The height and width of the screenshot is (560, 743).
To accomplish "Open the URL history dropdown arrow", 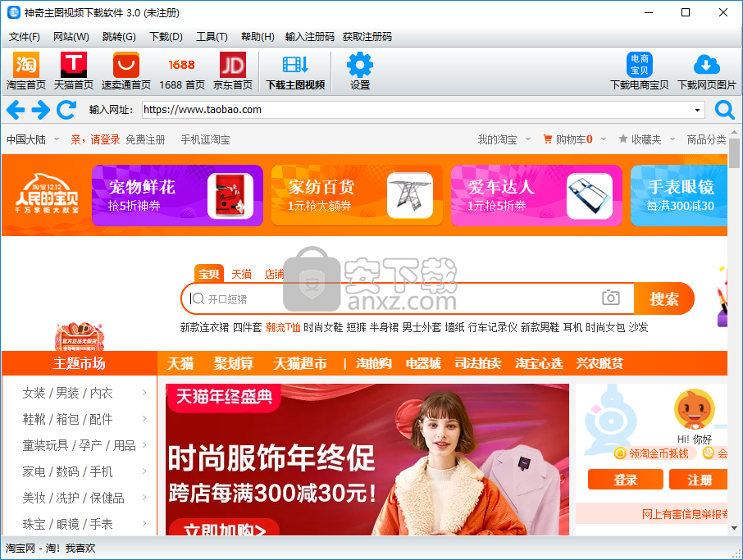I will tap(697, 111).
